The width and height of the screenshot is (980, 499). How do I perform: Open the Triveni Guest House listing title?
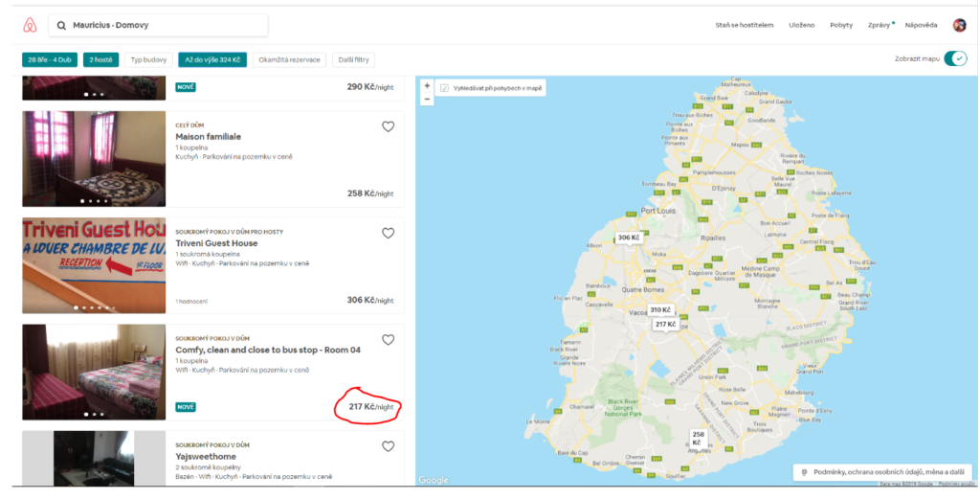tap(216, 243)
